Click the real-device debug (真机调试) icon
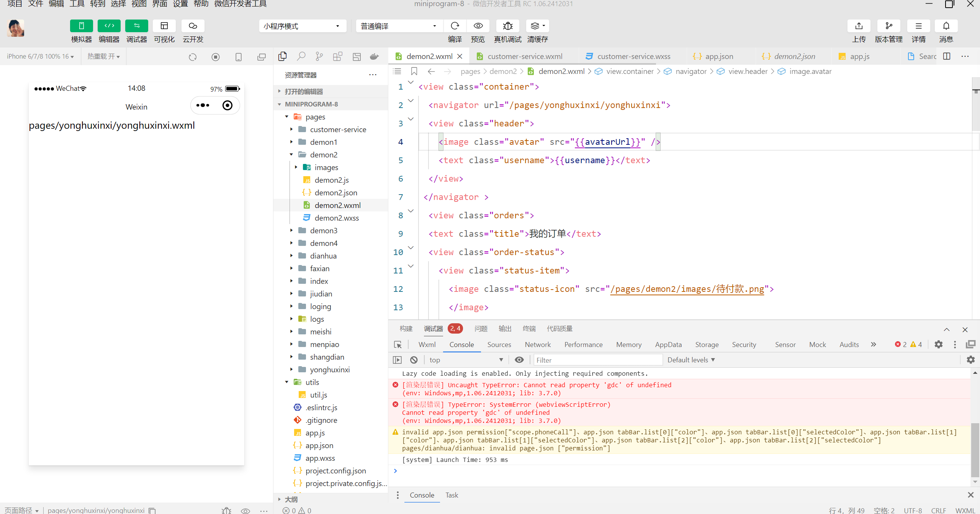This screenshot has height=514, width=980. click(507, 26)
